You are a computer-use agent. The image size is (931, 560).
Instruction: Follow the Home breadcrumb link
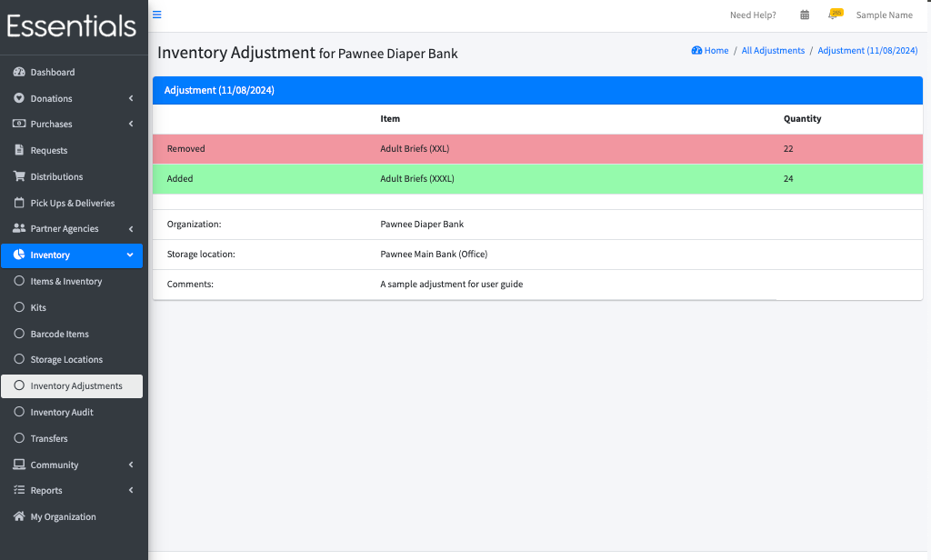coord(716,51)
